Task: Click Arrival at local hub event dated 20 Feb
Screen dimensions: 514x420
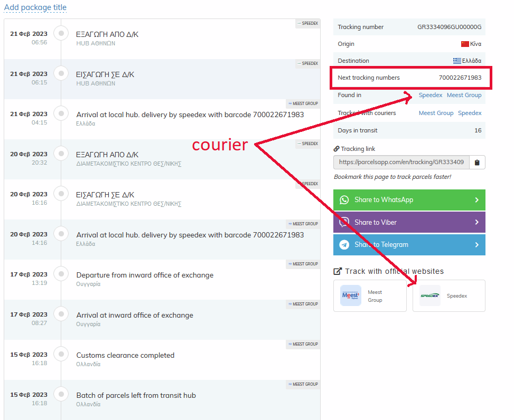Action: tap(190, 235)
